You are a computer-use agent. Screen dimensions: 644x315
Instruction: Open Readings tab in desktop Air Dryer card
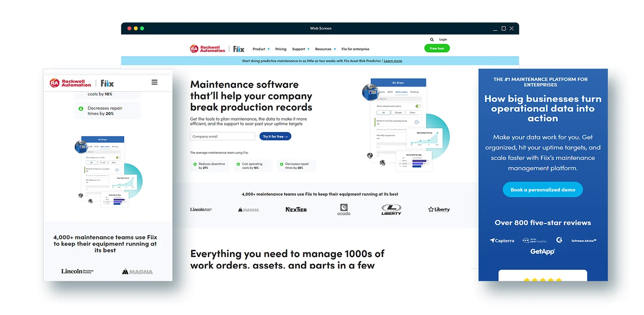[414, 92]
